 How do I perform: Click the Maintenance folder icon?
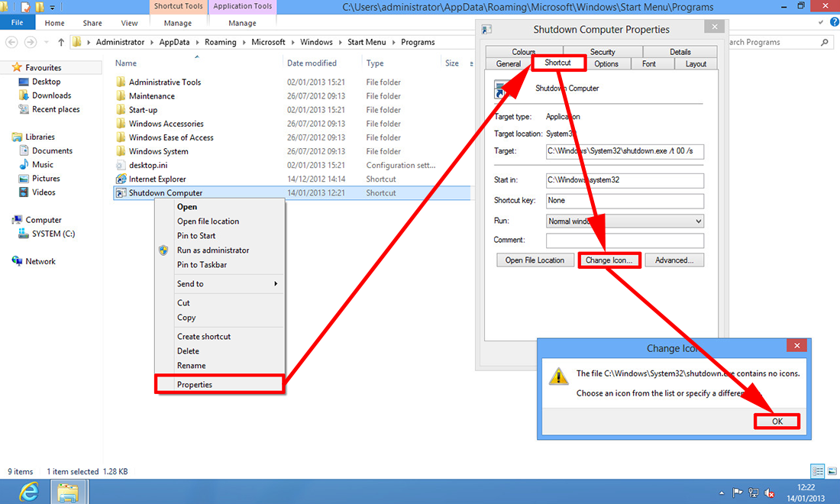[x=121, y=96]
